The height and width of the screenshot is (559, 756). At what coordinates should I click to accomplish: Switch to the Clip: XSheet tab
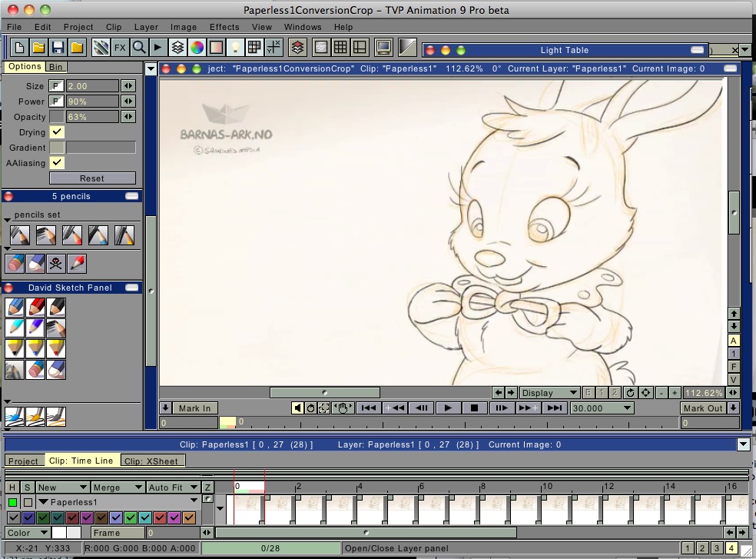(151, 461)
